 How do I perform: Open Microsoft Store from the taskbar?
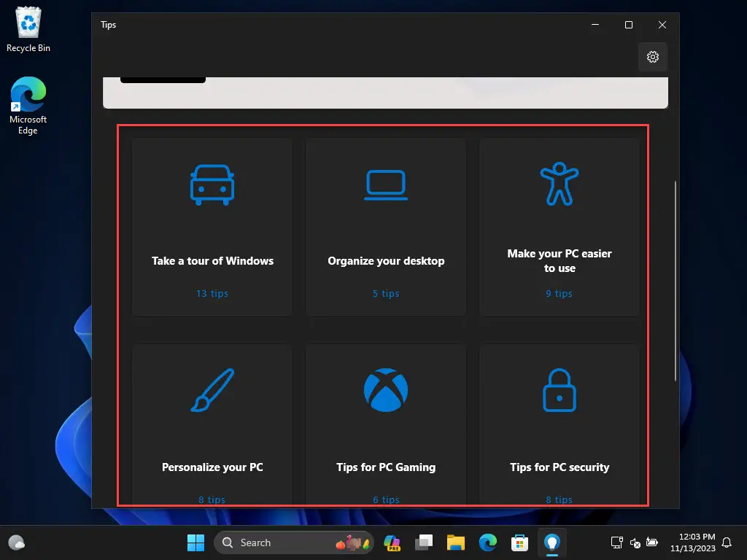pyautogui.click(x=519, y=542)
